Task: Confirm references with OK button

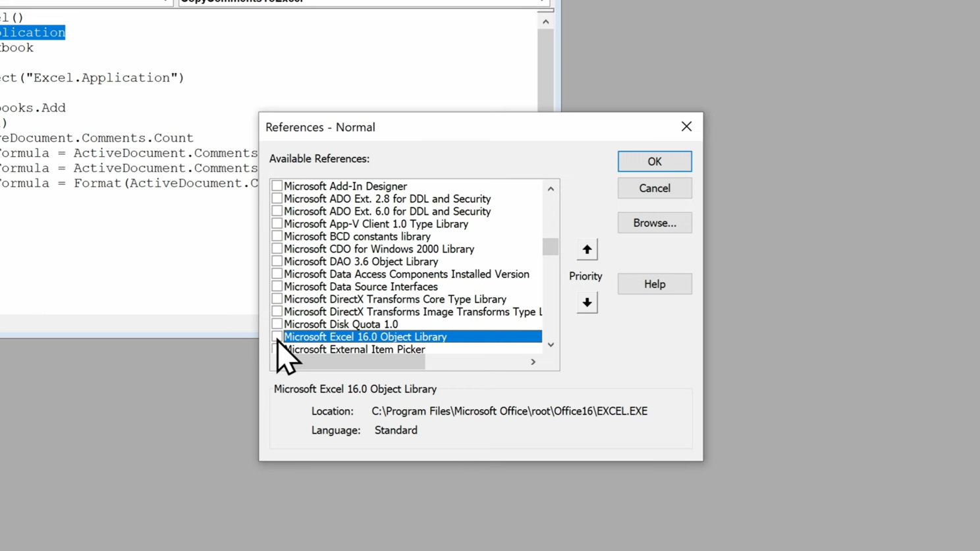Action: pos(655,161)
